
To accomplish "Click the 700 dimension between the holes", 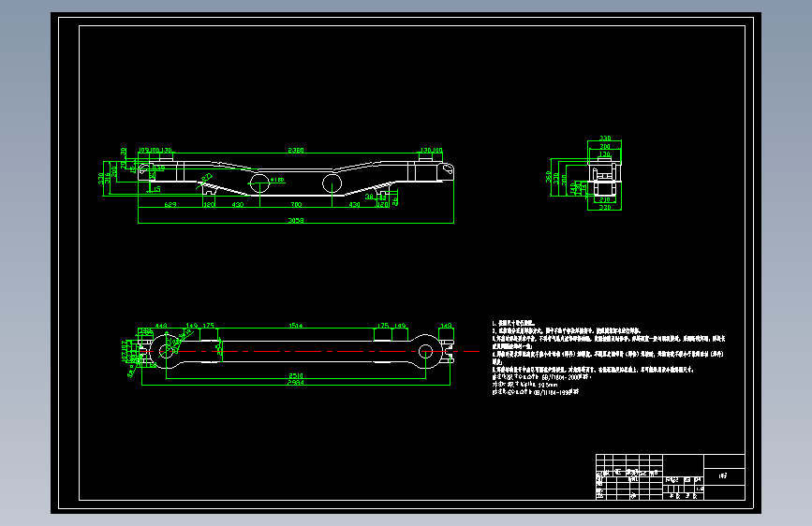I will click(x=296, y=204).
